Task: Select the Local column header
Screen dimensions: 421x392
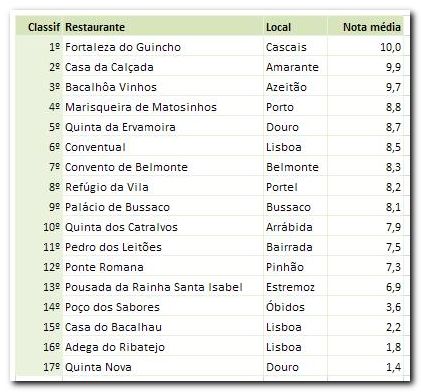Action: coord(278,27)
